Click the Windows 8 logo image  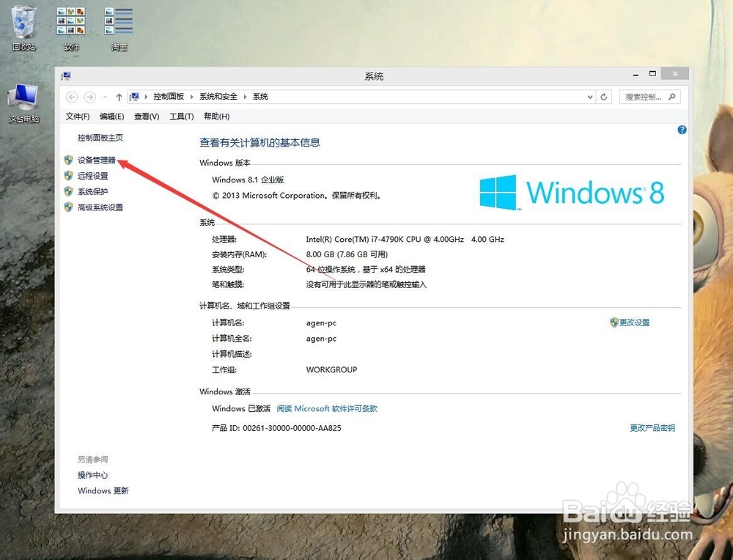[572, 192]
